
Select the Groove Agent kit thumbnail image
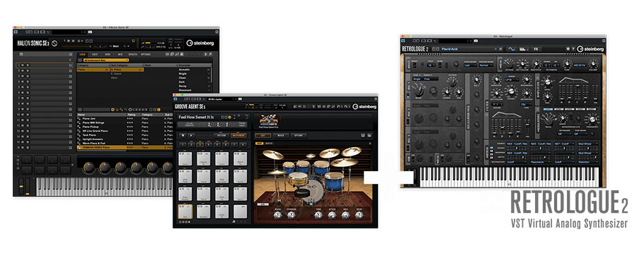[x=269, y=119]
